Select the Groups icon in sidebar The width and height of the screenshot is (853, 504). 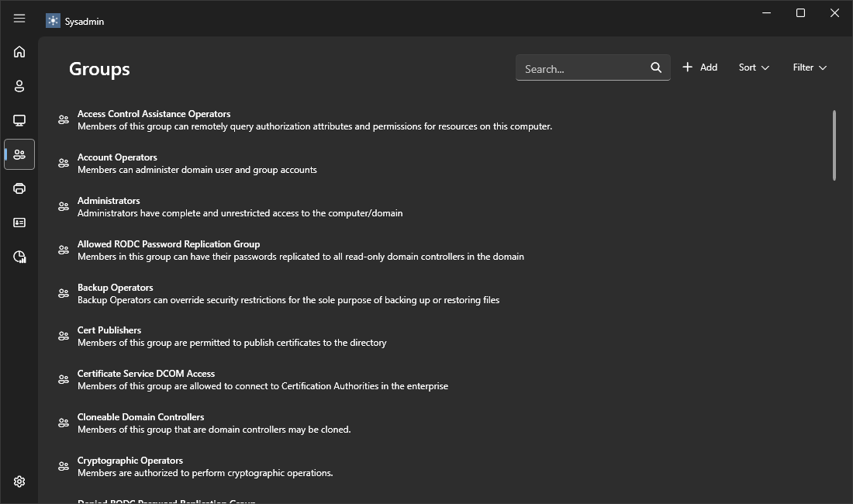pyautogui.click(x=19, y=154)
